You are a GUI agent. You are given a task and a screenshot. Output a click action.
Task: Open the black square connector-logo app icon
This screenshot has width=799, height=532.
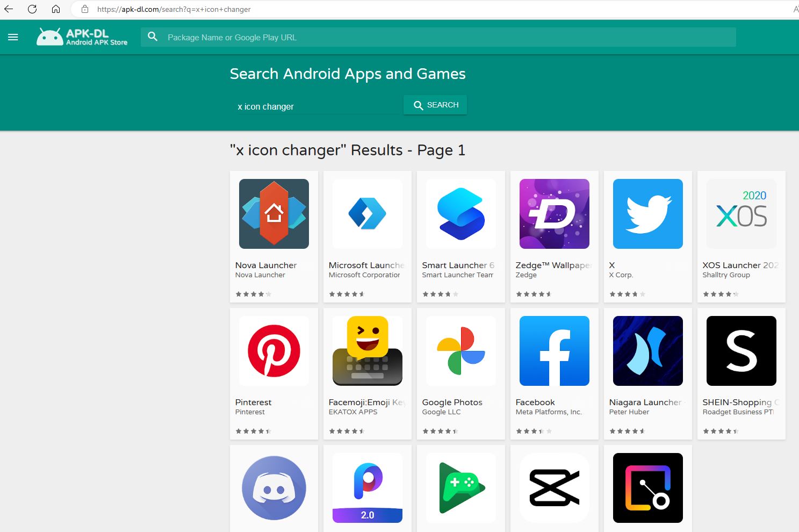[648, 488]
